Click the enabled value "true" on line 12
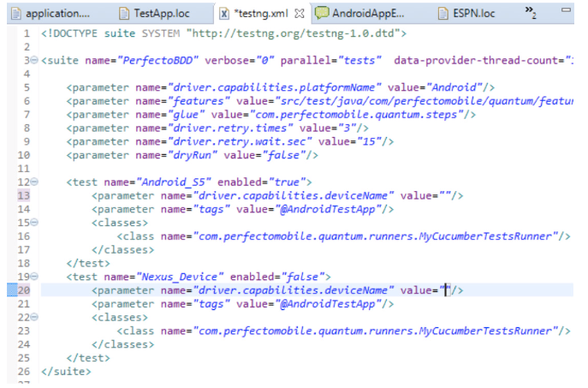The width and height of the screenshot is (588, 388). (x=287, y=182)
